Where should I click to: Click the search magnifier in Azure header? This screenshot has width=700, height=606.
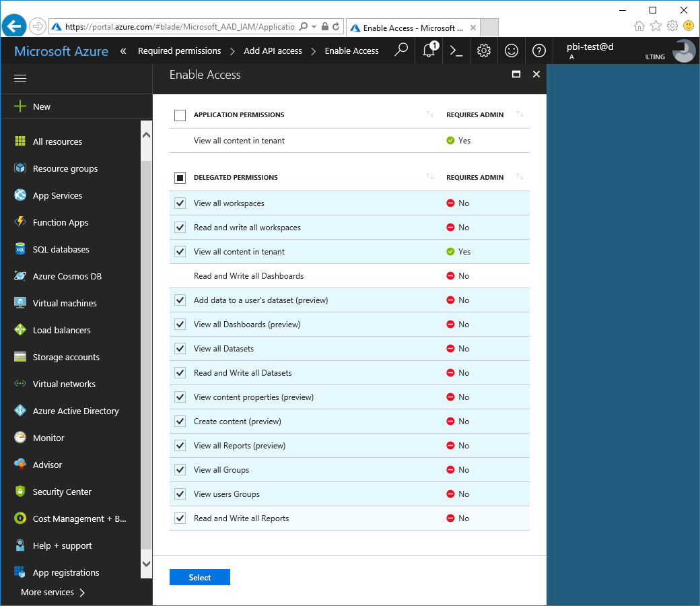click(x=401, y=50)
